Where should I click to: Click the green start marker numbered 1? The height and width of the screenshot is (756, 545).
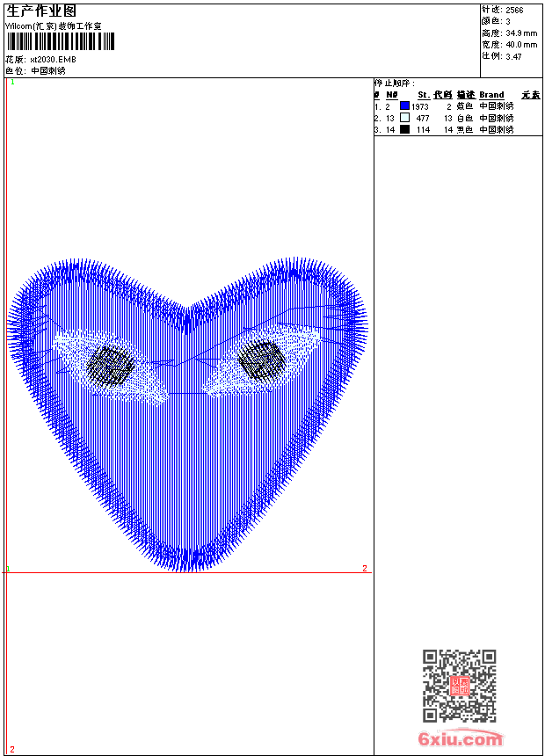click(12, 82)
